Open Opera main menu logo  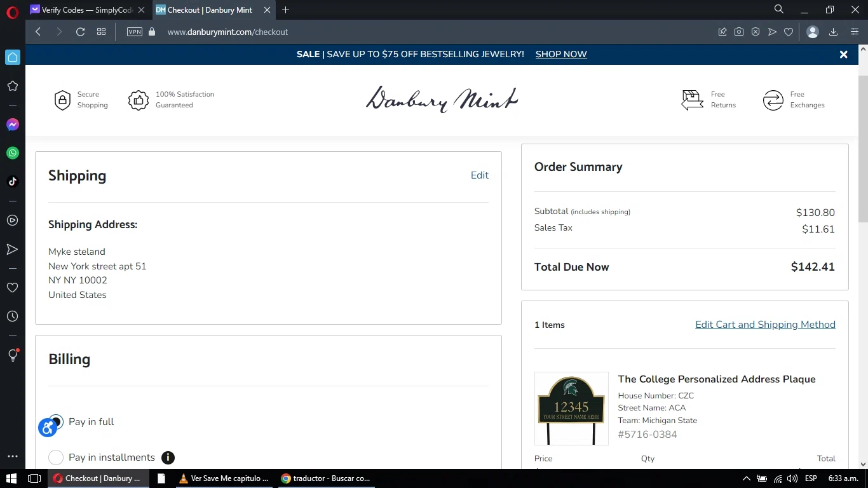coord(12,12)
